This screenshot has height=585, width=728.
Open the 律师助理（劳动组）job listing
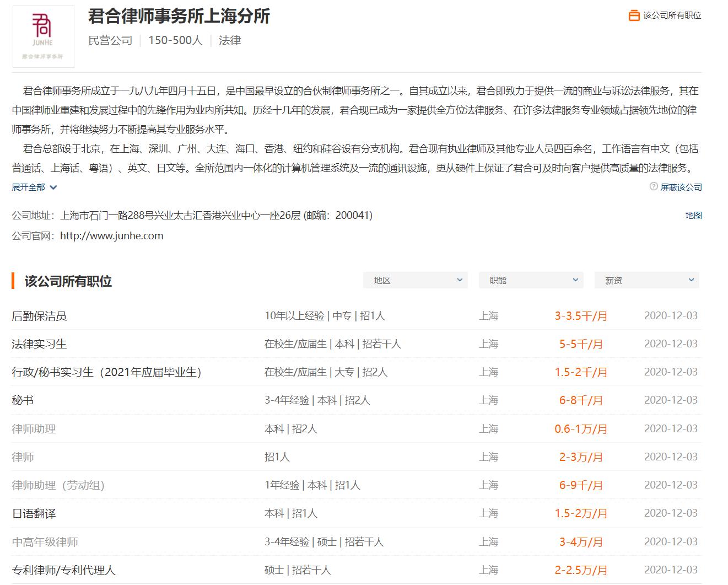[58, 485]
